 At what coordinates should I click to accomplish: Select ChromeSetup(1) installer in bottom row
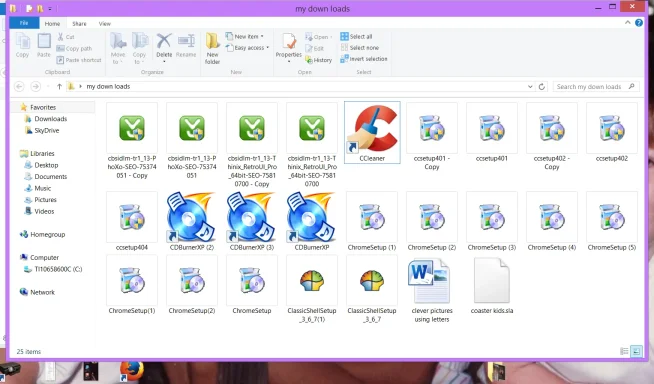(132, 281)
